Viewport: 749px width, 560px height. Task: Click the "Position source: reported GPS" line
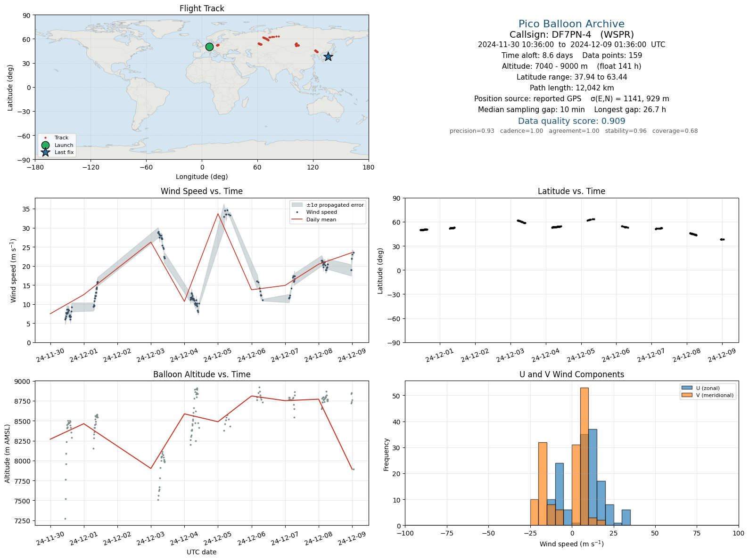pyautogui.click(x=571, y=99)
